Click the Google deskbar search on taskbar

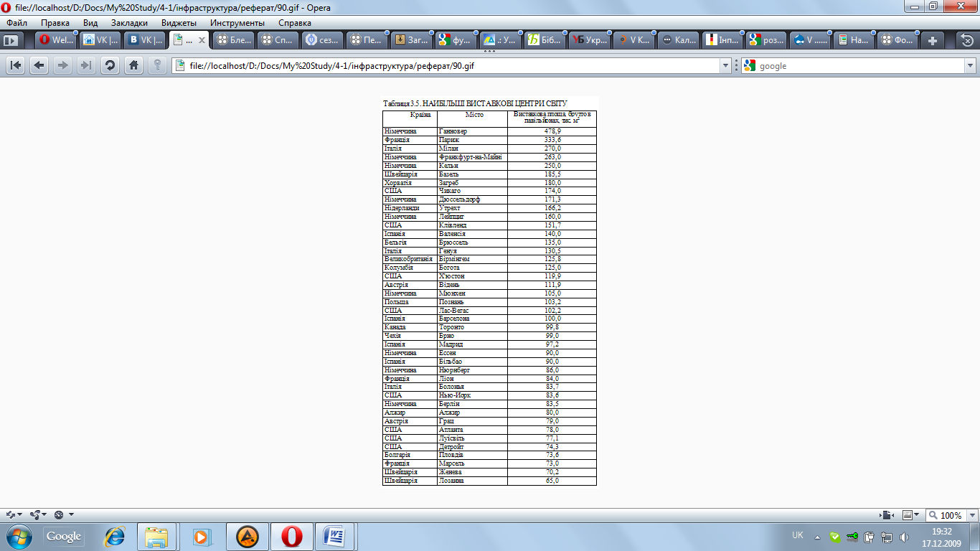(x=64, y=536)
